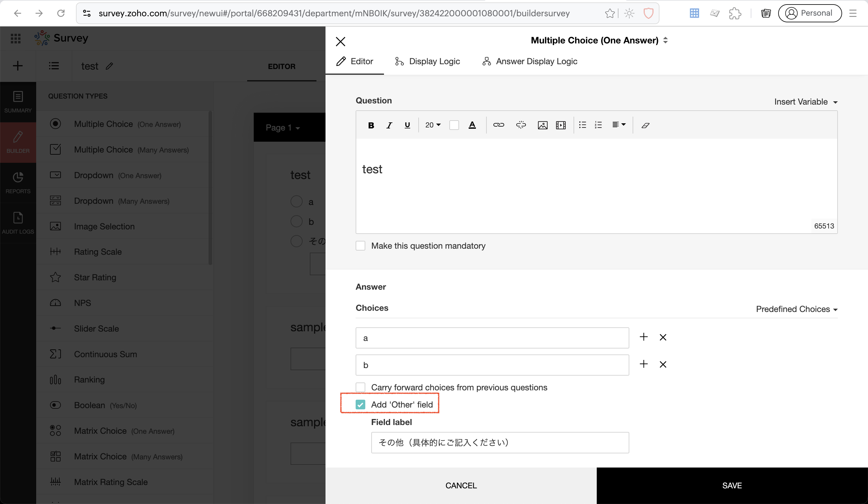Insert an image into the question
Image resolution: width=868 pixels, height=504 pixels.
pos(542,125)
